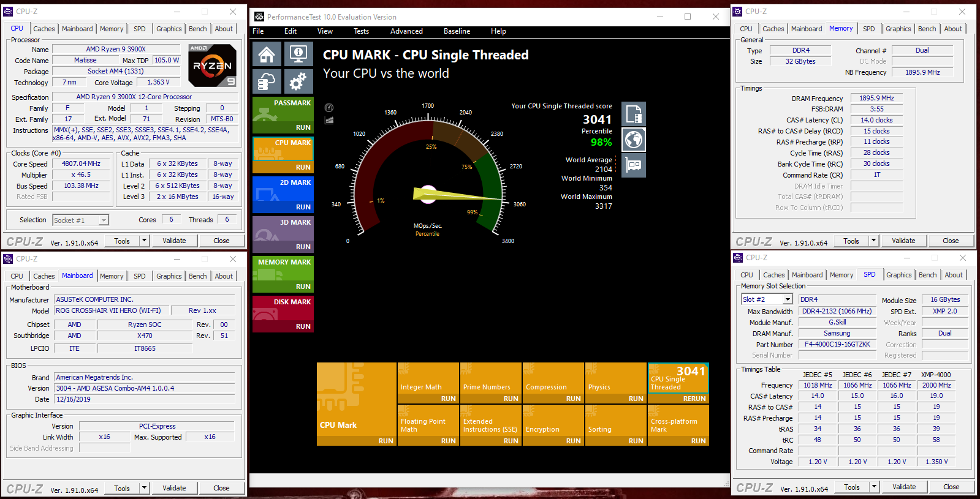Click the part number F4-4000C19-16GTZKK

click(x=837, y=344)
